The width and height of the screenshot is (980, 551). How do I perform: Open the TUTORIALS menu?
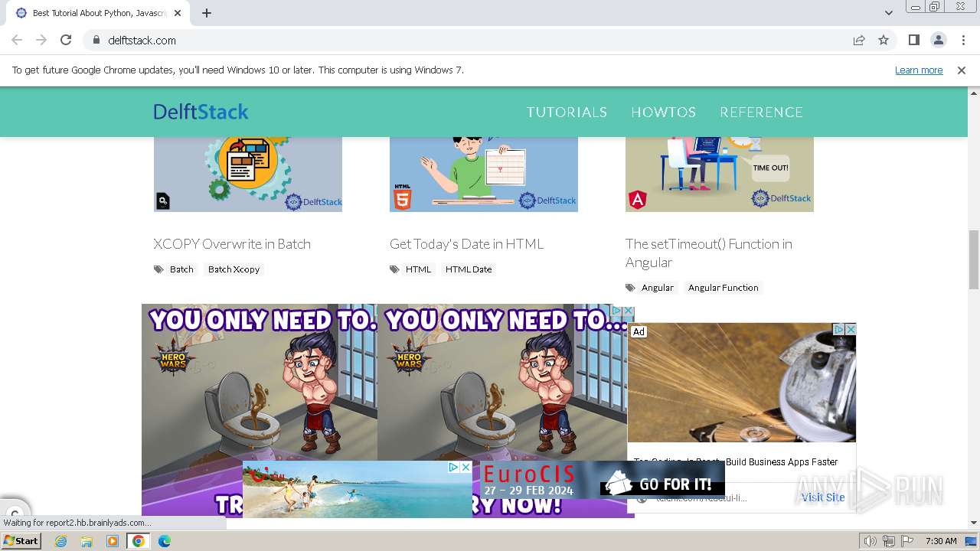click(567, 112)
